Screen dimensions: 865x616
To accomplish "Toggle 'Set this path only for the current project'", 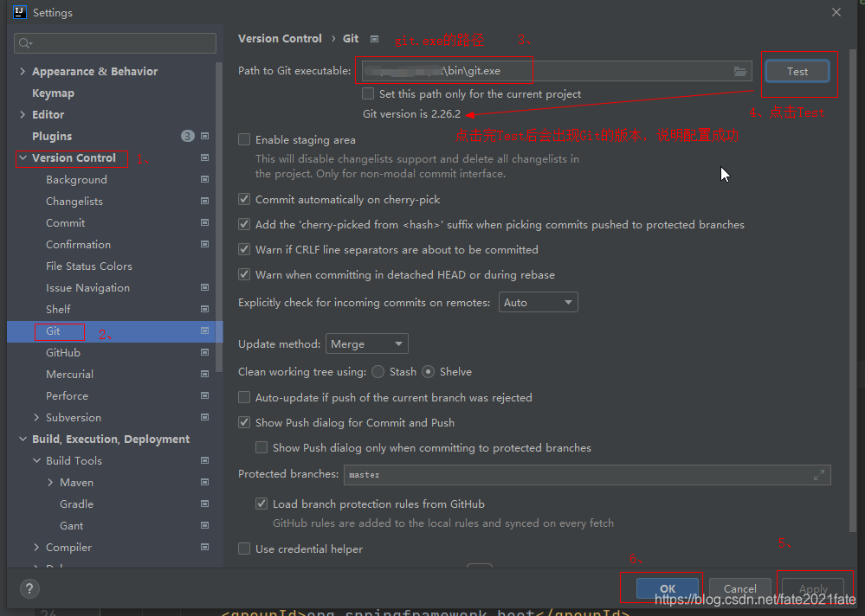I will pyautogui.click(x=368, y=93).
